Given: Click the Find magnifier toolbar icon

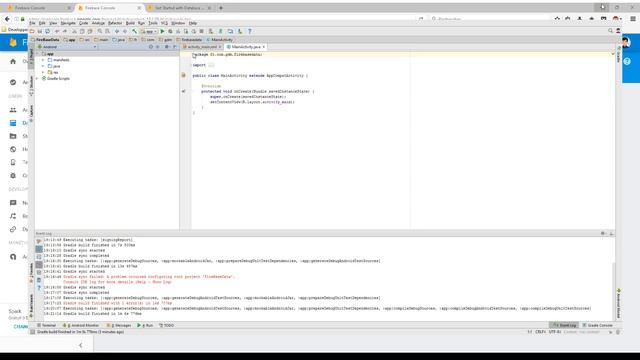Looking at the screenshot, I should click(100, 31).
